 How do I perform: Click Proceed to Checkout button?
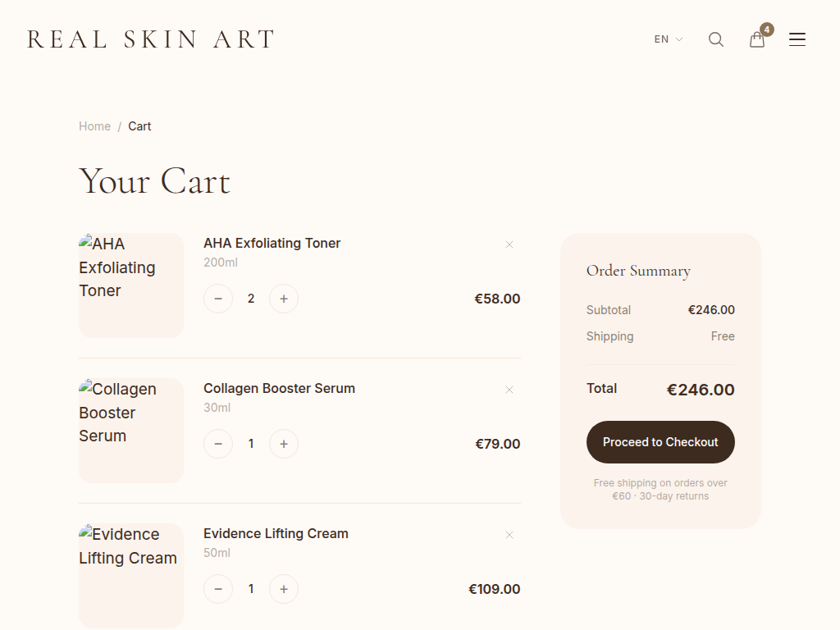(x=660, y=442)
